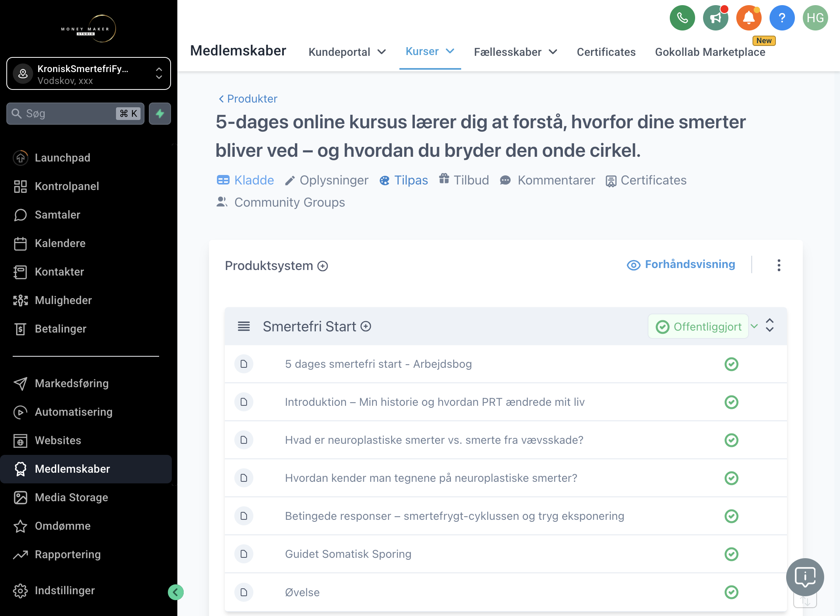The image size is (840, 616).
Task: Switch to the Oplysninger tab
Action: pos(327,180)
